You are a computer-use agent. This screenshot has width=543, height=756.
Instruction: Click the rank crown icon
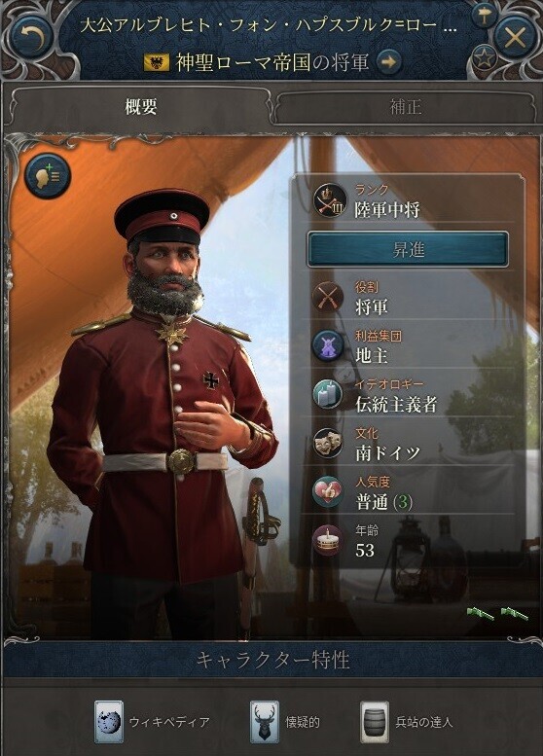[x=329, y=201]
